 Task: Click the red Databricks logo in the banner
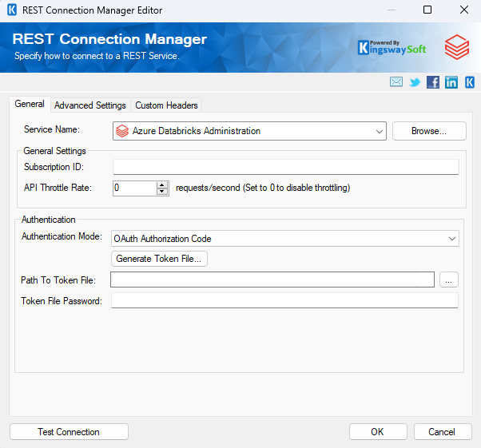pos(457,47)
